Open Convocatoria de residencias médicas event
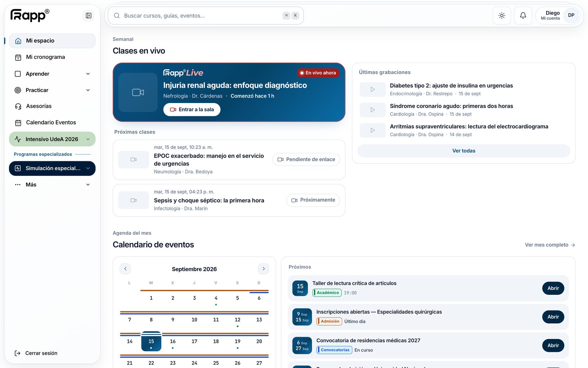 [553, 346]
